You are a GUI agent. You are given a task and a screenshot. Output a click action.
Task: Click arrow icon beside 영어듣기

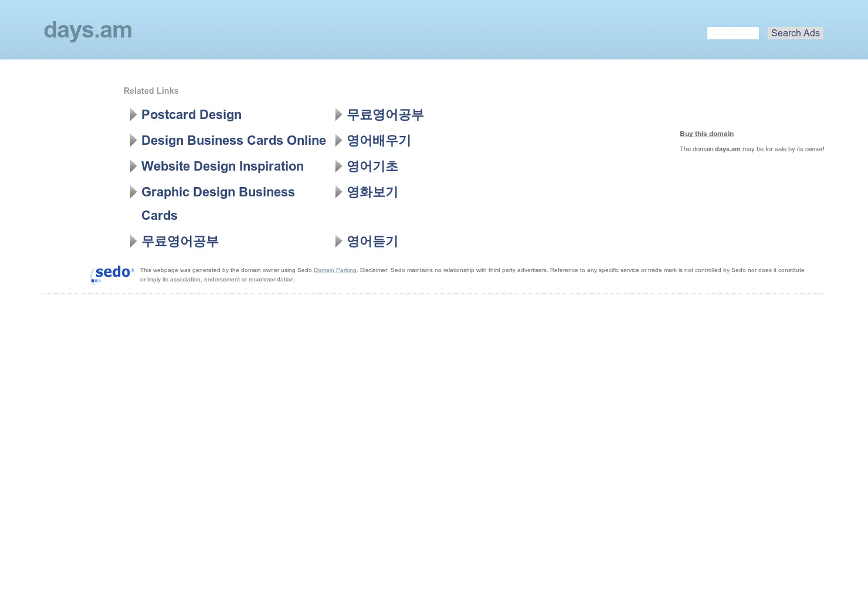point(338,242)
